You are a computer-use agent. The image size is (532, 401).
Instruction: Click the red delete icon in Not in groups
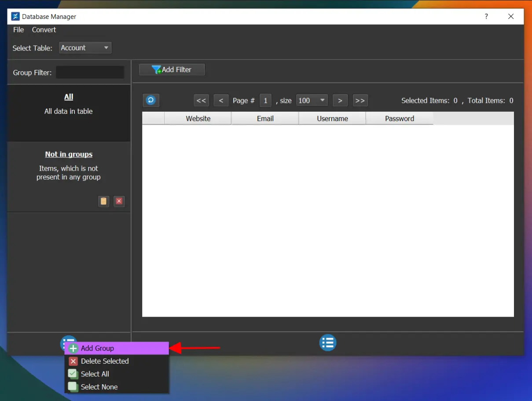tap(119, 201)
